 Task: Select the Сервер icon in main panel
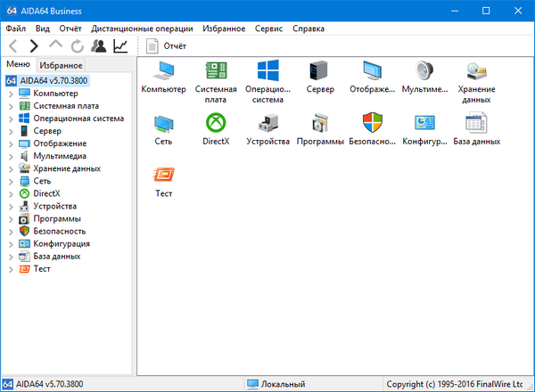click(320, 72)
